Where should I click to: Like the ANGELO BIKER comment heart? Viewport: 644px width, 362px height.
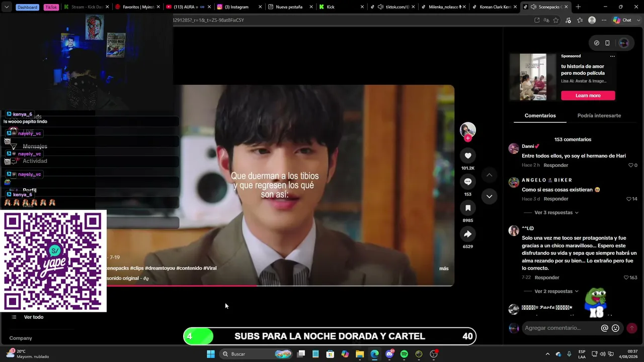[x=629, y=199]
